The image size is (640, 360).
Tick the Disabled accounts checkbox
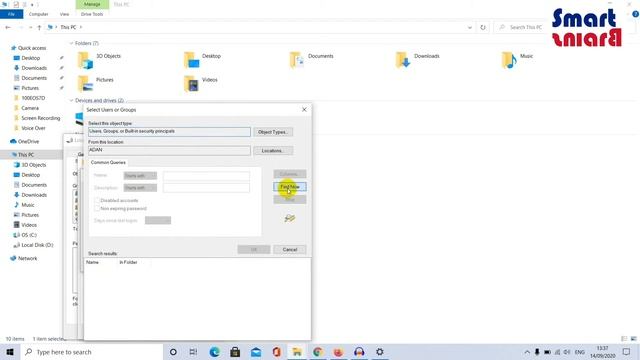point(97,200)
